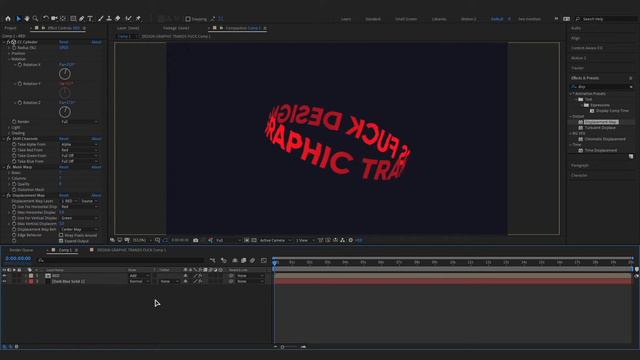Select the Zoom magnifier tool
The width and height of the screenshot is (640, 360).
coord(36,19)
